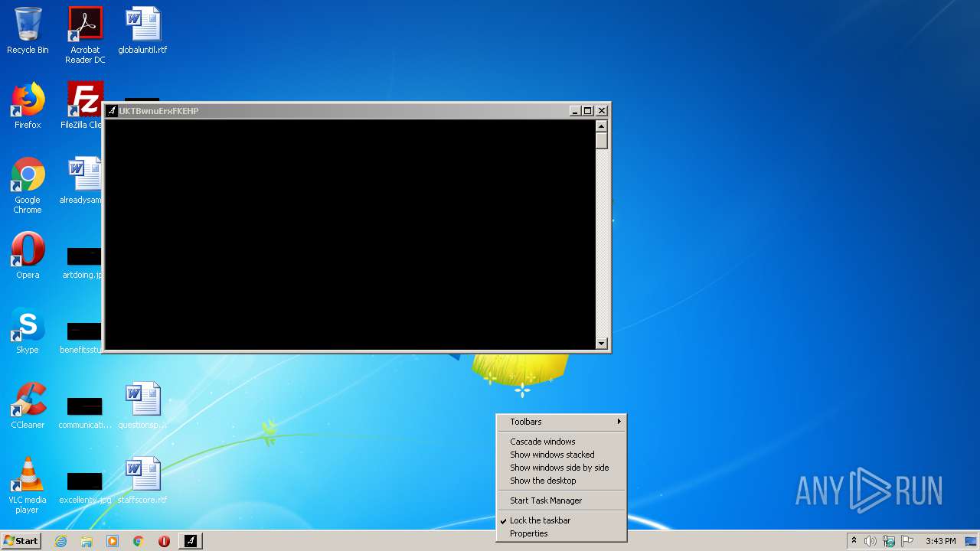Open the Skype desktop shortcut
Viewport: 980px width, 551px height.
[x=28, y=331]
